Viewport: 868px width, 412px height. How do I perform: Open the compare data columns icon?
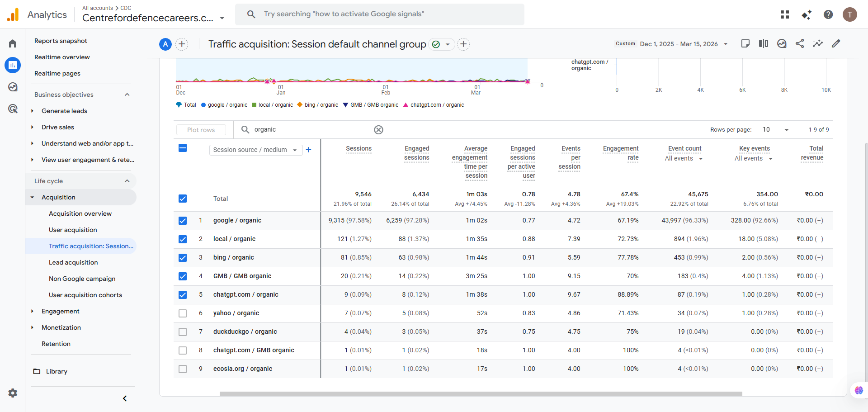[x=764, y=43]
